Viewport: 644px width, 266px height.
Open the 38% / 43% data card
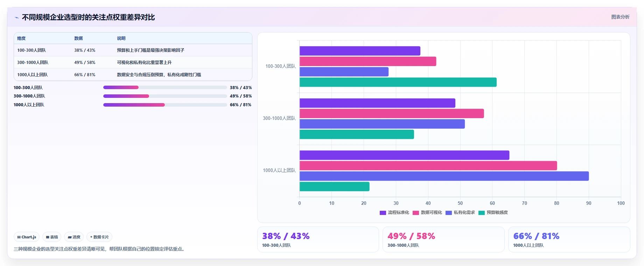click(318, 239)
